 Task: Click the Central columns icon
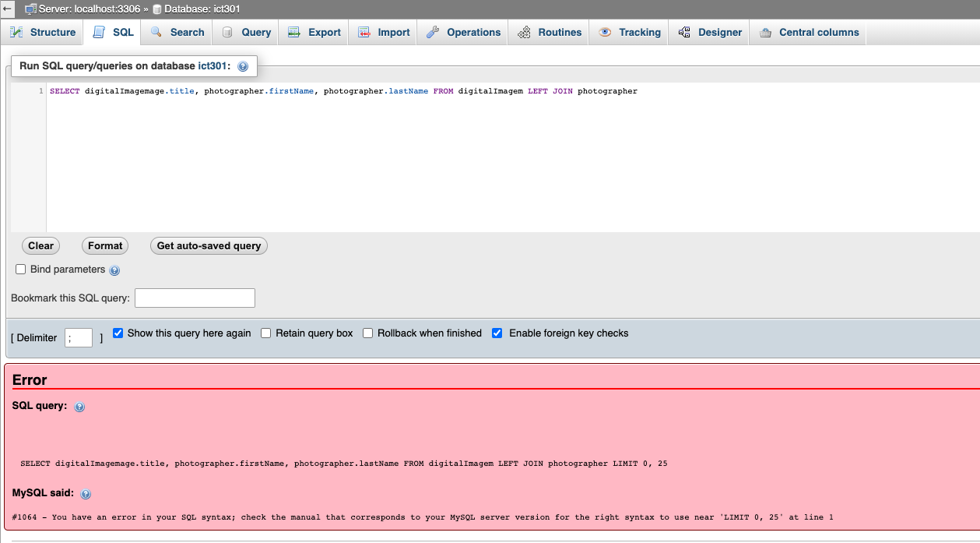point(765,32)
